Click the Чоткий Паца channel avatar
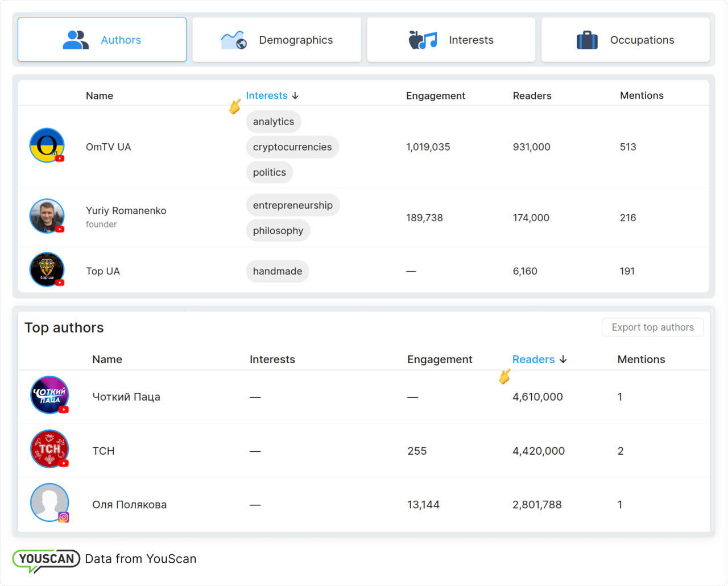This screenshot has height=586, width=728. 49,394
